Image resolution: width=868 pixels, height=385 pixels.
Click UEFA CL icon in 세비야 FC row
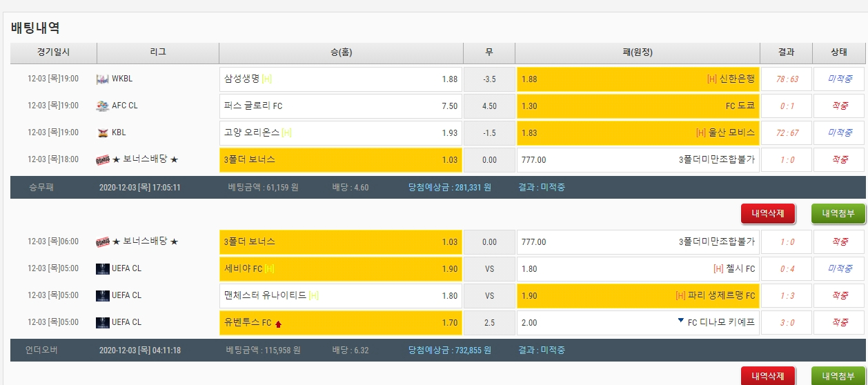tap(103, 269)
